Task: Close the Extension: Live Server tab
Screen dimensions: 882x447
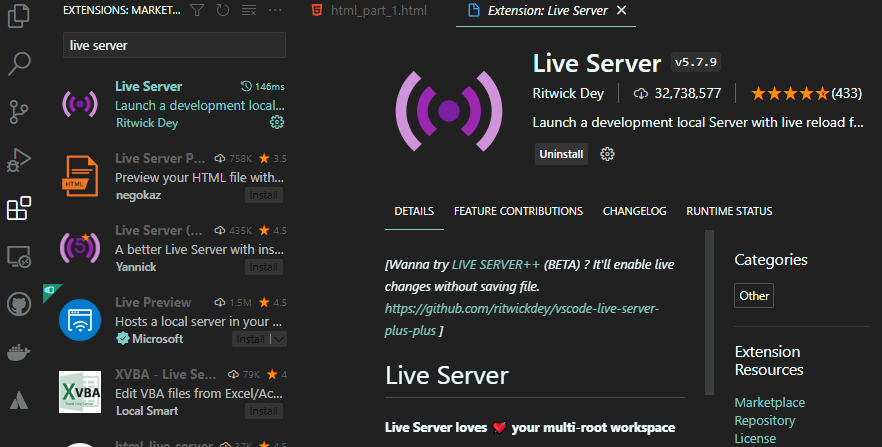Action: [622, 11]
